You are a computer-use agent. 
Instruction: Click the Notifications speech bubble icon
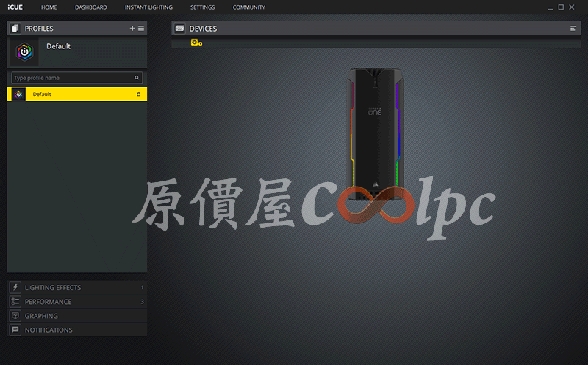point(15,330)
